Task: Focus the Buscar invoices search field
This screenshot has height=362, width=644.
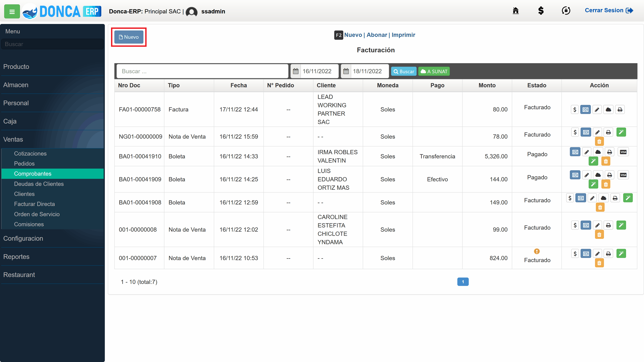Action: click(202, 71)
